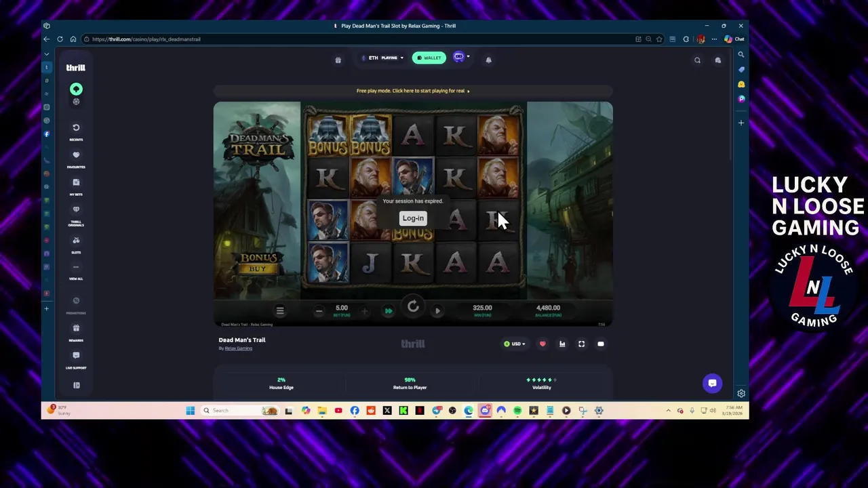
Task: Enter fullscreen mode for the game
Action: (581, 344)
